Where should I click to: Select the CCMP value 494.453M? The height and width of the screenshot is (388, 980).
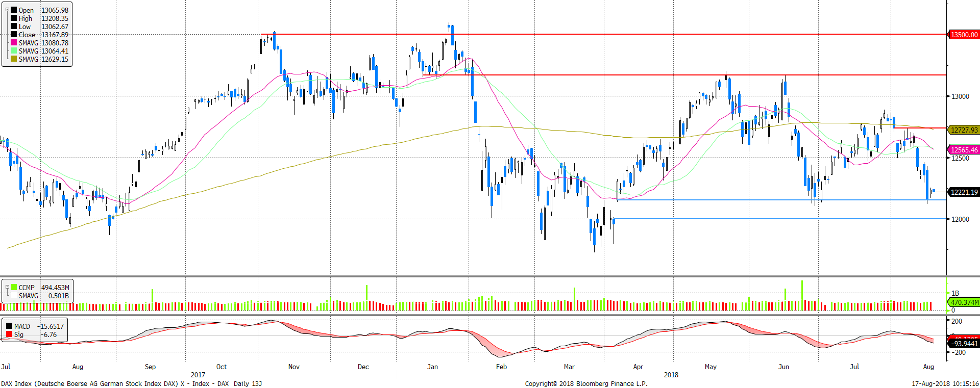tap(55, 288)
